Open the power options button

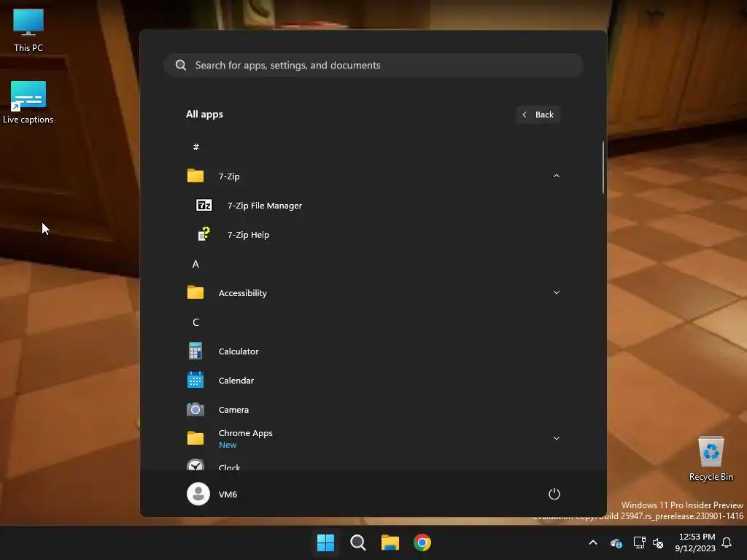pyautogui.click(x=554, y=494)
